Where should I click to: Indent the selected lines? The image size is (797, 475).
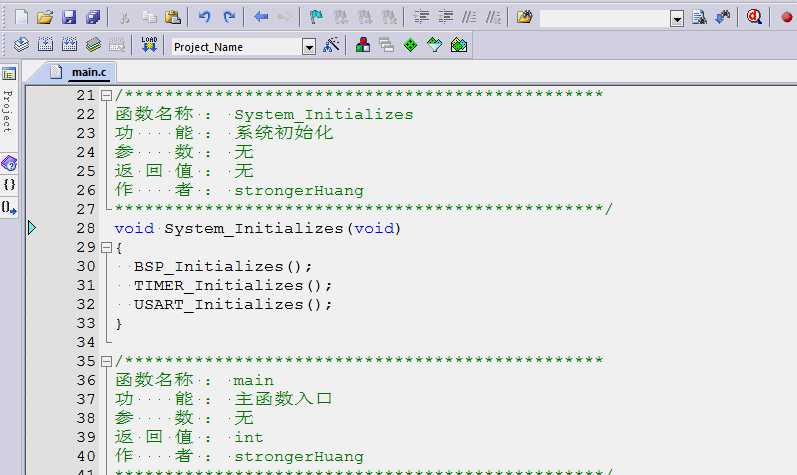coord(421,17)
